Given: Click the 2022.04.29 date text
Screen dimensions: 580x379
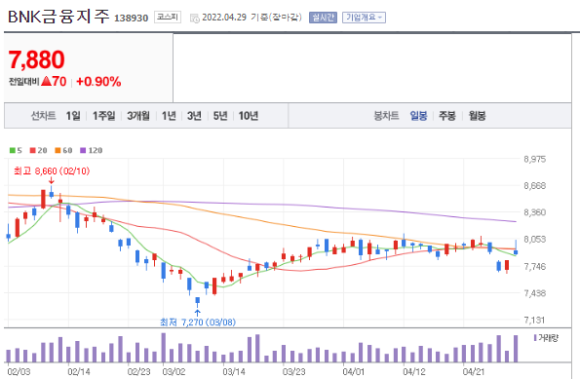Looking at the screenshot, I should click(224, 17).
